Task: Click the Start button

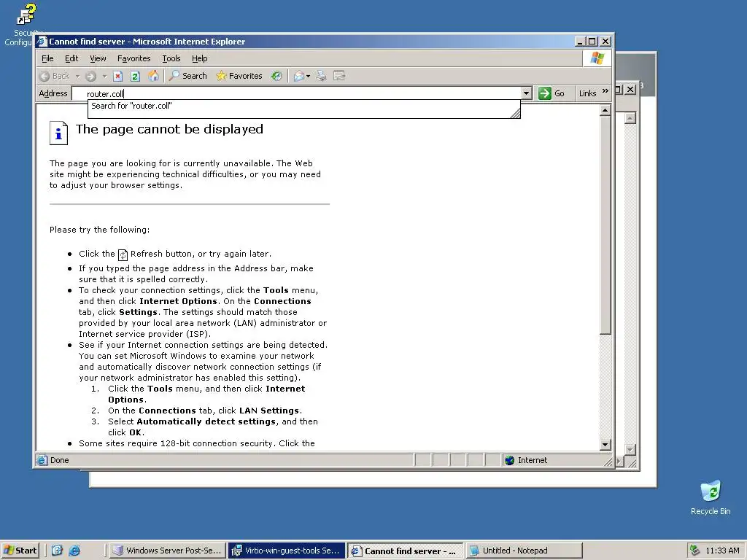Action: (20, 551)
